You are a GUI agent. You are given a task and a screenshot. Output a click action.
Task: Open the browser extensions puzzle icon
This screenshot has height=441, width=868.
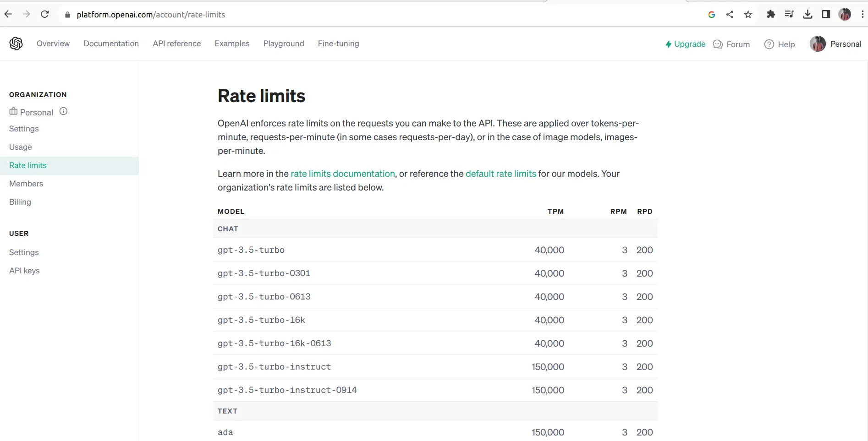point(771,14)
